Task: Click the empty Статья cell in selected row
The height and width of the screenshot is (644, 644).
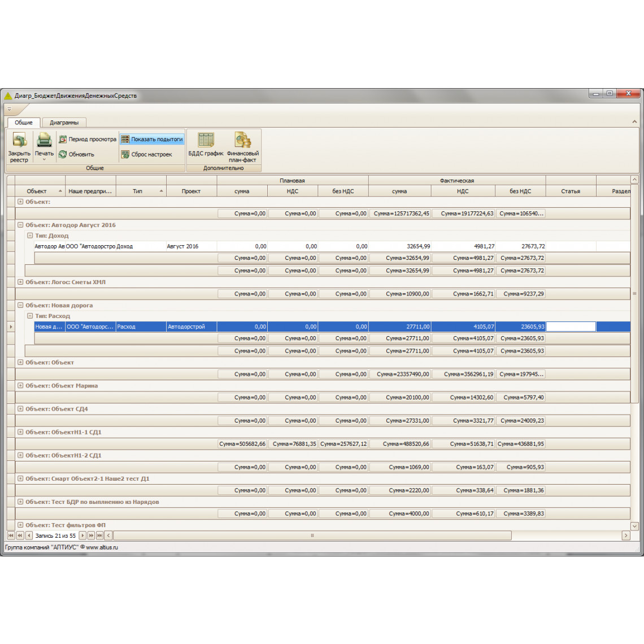Action: pyautogui.click(x=571, y=327)
